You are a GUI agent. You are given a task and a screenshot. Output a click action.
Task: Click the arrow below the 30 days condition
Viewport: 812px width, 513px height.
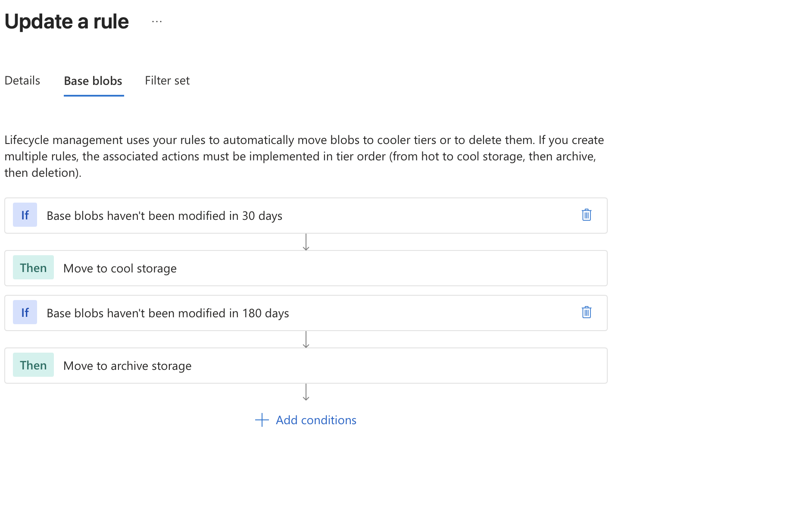click(x=306, y=242)
